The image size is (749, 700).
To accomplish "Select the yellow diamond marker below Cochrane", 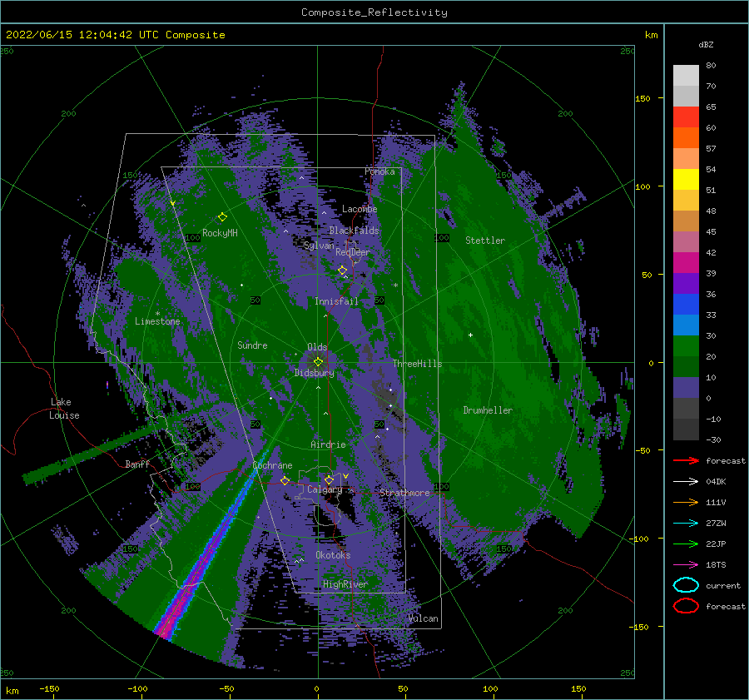I will [x=285, y=480].
